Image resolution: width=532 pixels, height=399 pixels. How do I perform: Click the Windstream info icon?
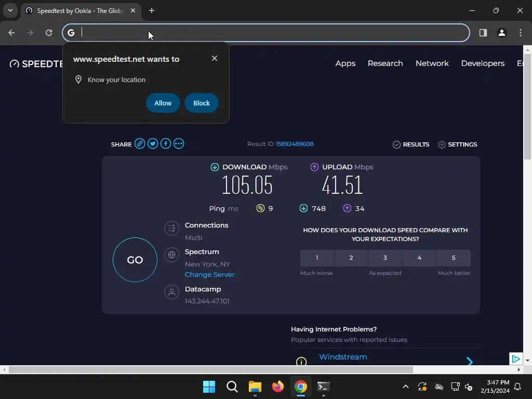click(x=301, y=361)
